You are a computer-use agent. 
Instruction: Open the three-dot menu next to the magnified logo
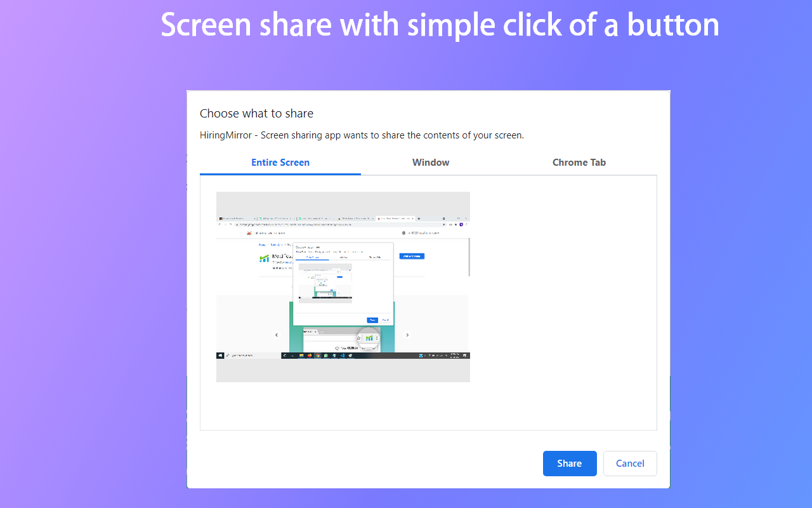tap(377, 338)
